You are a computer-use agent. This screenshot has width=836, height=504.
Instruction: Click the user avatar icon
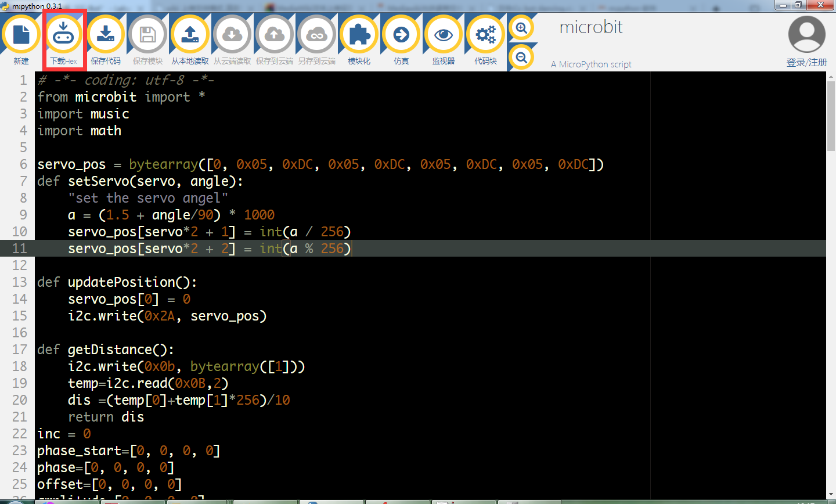point(806,34)
